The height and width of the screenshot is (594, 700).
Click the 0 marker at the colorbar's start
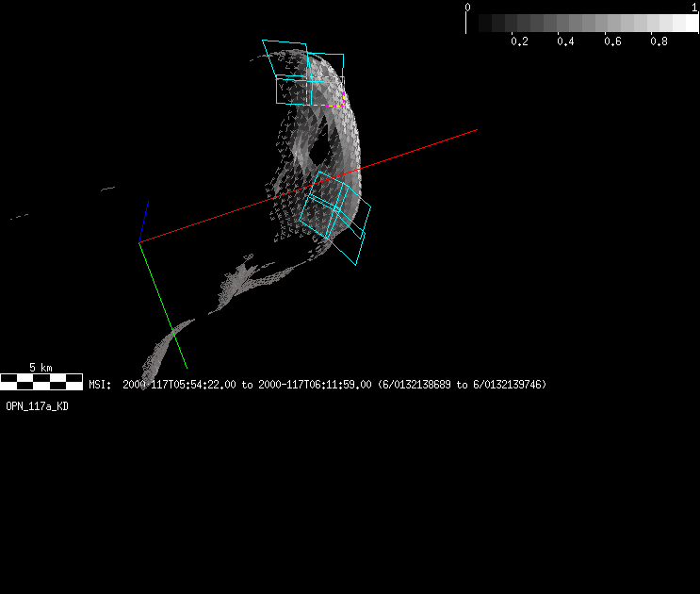[x=467, y=7]
